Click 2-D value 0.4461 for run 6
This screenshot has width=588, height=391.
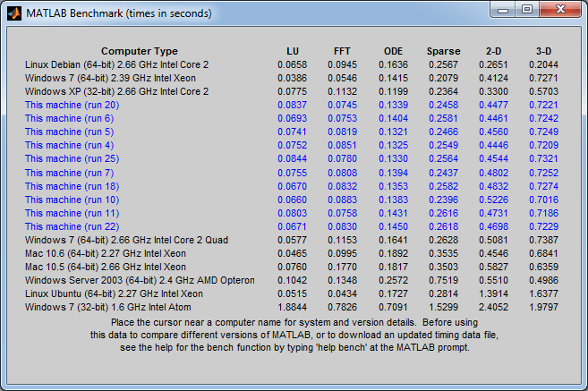coord(493,118)
